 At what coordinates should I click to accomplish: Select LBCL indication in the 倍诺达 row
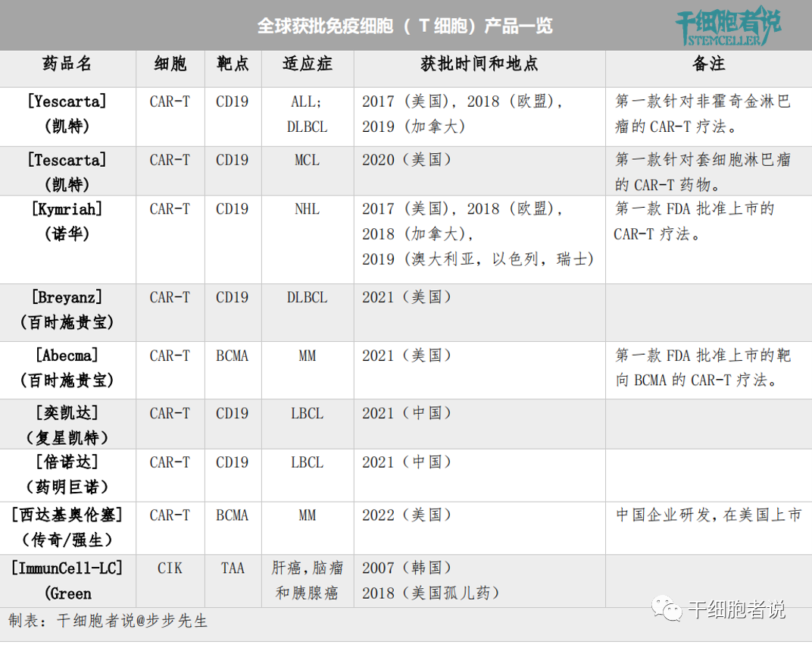click(x=307, y=462)
